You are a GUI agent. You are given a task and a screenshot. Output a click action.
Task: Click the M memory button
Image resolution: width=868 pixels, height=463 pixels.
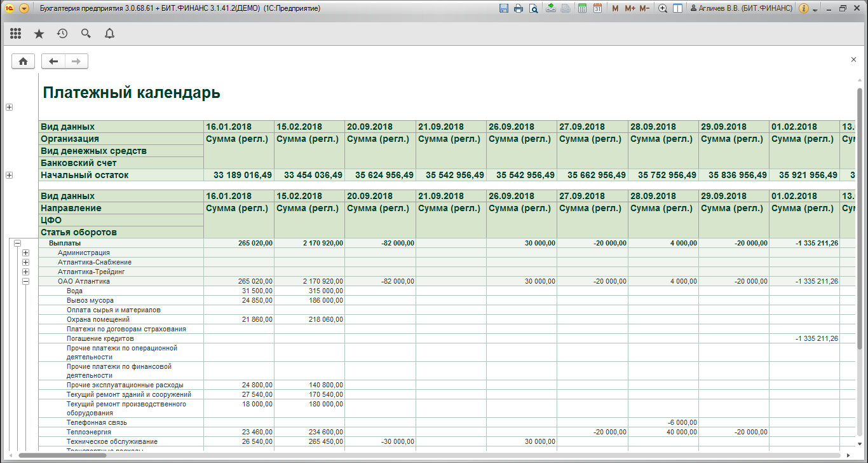pos(615,8)
